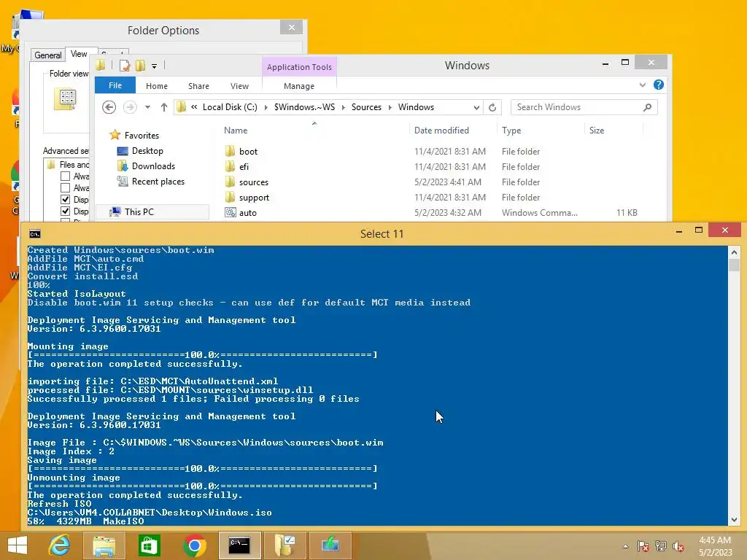This screenshot has width=747, height=560.
Task: Show hidden system tray icons
Action: (625, 546)
